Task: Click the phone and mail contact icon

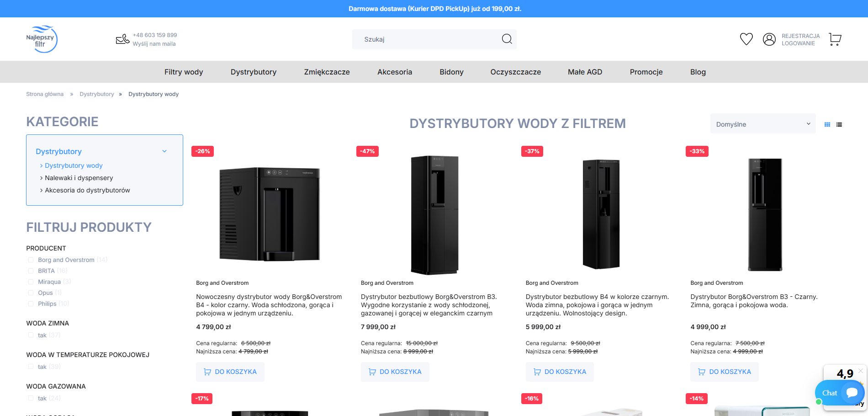Action: tap(122, 39)
